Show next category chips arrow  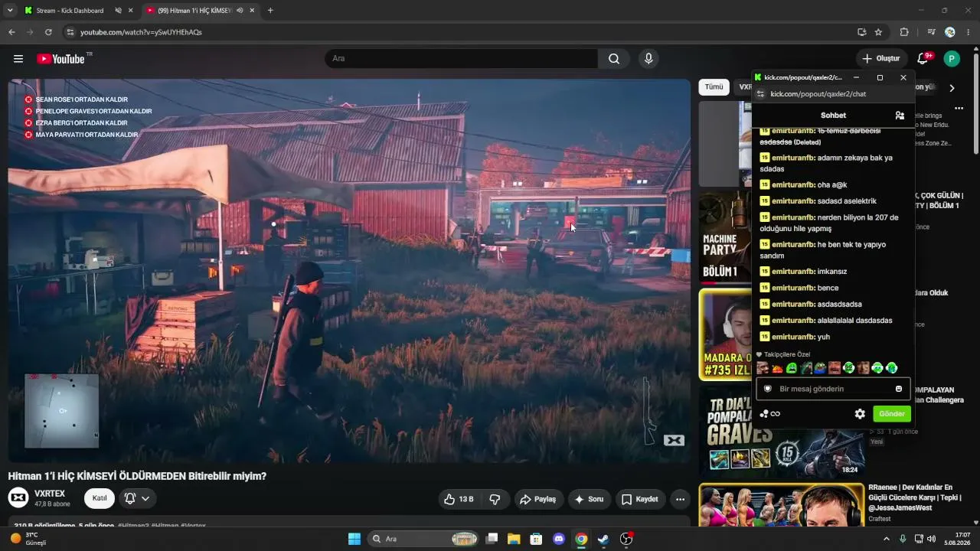952,87
